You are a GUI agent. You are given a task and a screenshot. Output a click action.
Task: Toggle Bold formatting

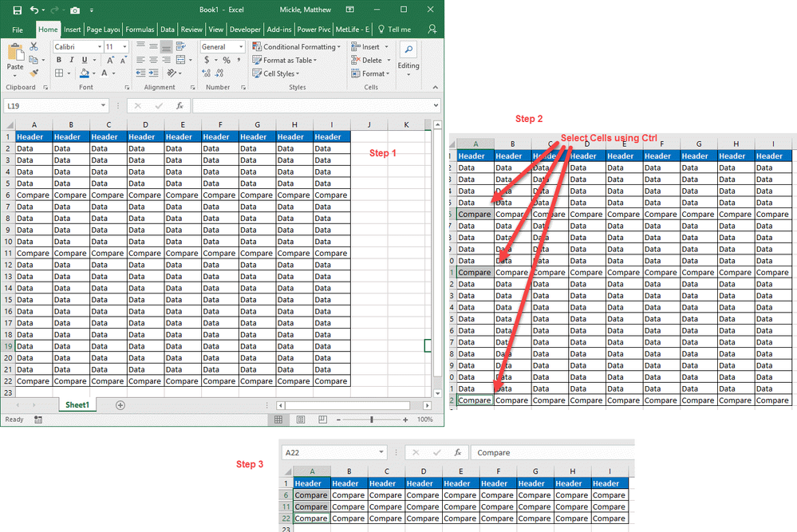click(59, 61)
